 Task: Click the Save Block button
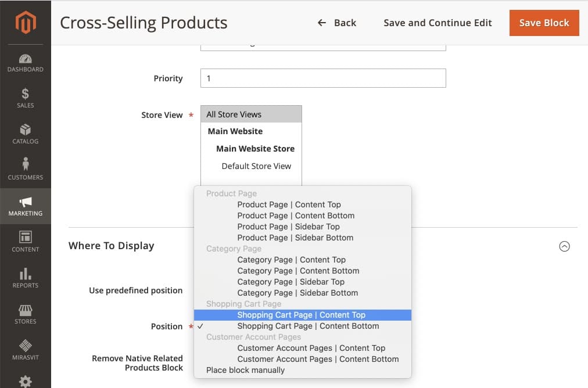click(544, 23)
